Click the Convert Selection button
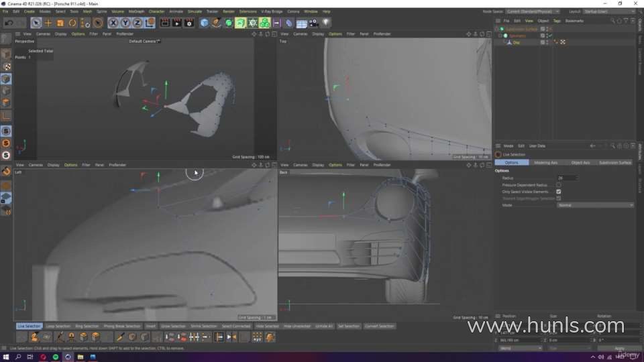Screen dimensions: 644x362 click(379, 326)
